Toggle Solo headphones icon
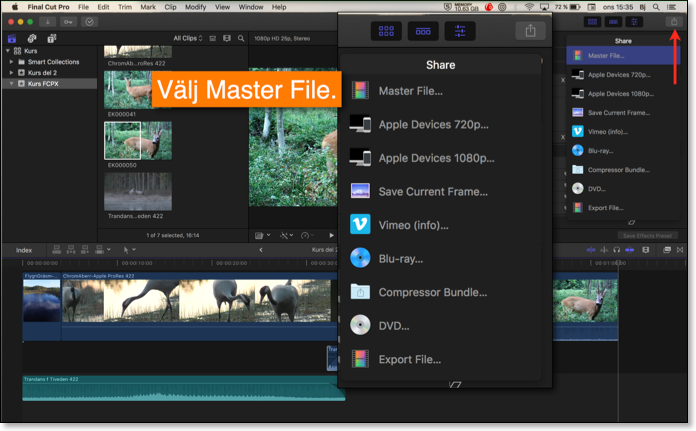This screenshot has width=696, height=431. point(617,250)
